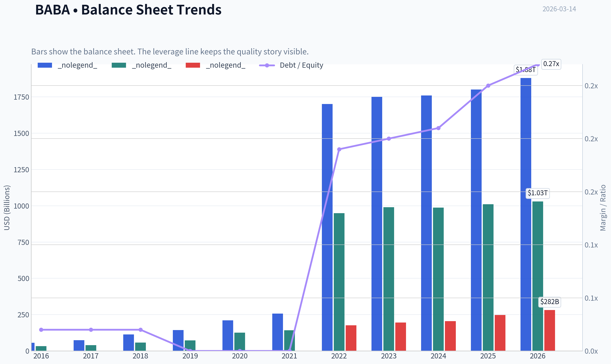Screen dimensions: 611x364
Task: Click the 2022 teal bar
Action: coord(339,282)
